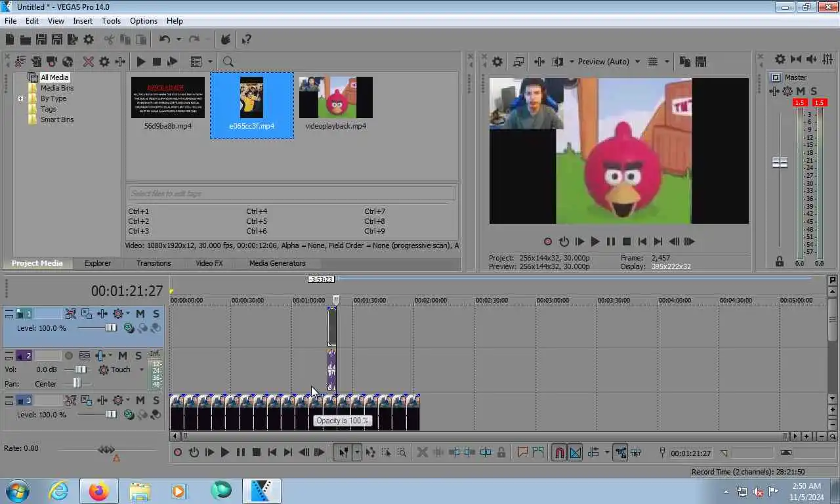The width and height of the screenshot is (840, 504).
Task: Click Dim output icon in Master bus
Action: [811, 59]
